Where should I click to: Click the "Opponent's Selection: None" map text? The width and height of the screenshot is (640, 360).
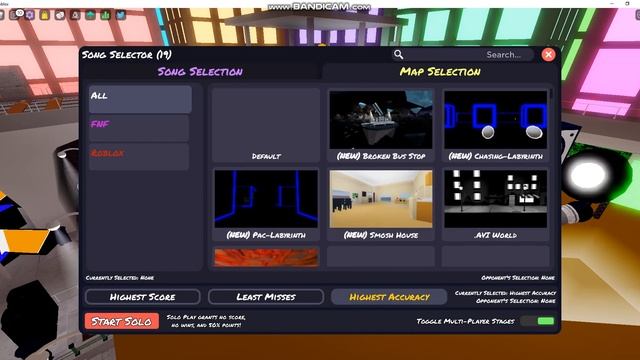[518, 278]
